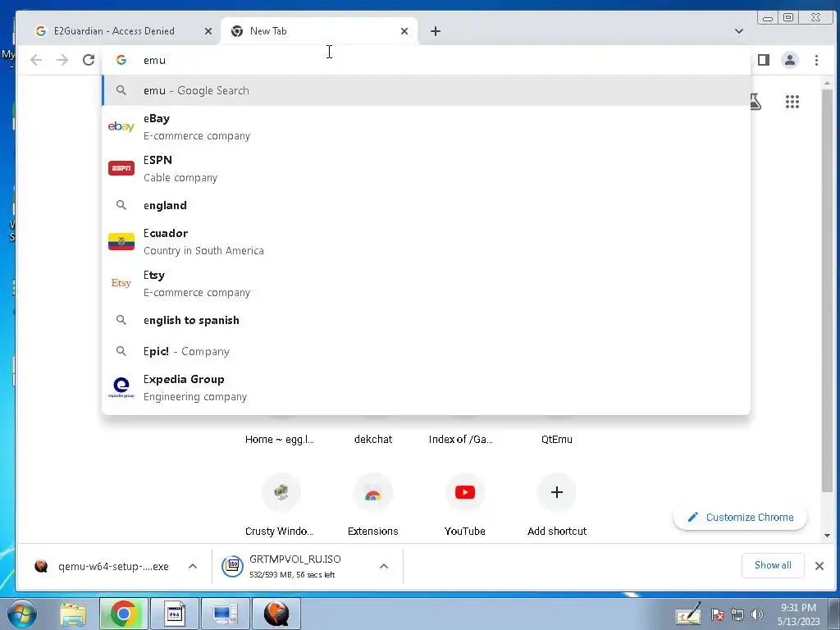The height and width of the screenshot is (630, 840).
Task: Click the Search Labs flask icon
Action: coord(756,102)
